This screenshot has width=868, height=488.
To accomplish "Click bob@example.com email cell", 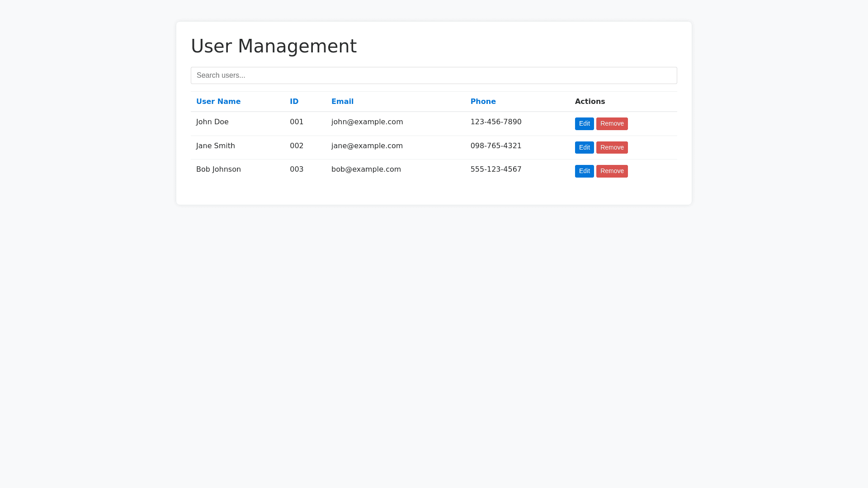I will click(x=366, y=169).
